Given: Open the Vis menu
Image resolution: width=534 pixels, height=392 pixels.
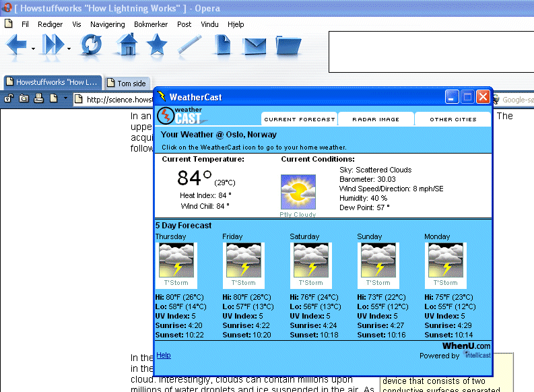Looking at the screenshot, I should click(x=77, y=24).
